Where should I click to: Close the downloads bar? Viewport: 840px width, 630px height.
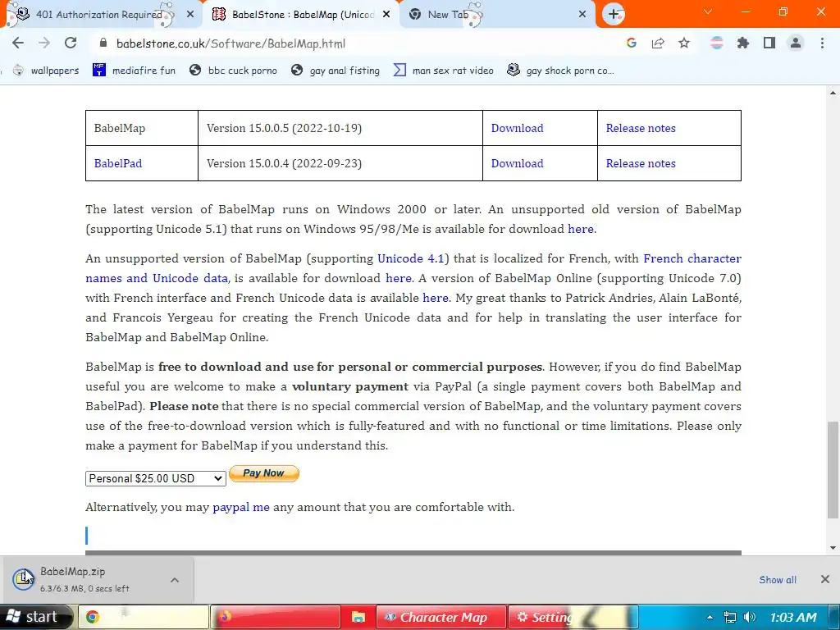pos(825,579)
